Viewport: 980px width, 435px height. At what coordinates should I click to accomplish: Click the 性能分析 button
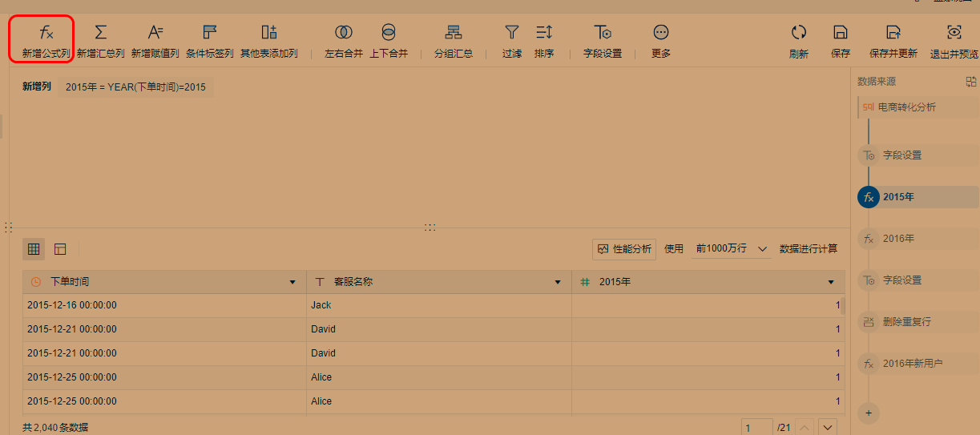(x=624, y=249)
